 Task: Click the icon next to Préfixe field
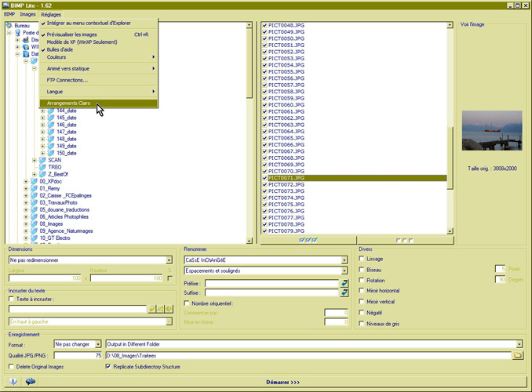tap(344, 282)
